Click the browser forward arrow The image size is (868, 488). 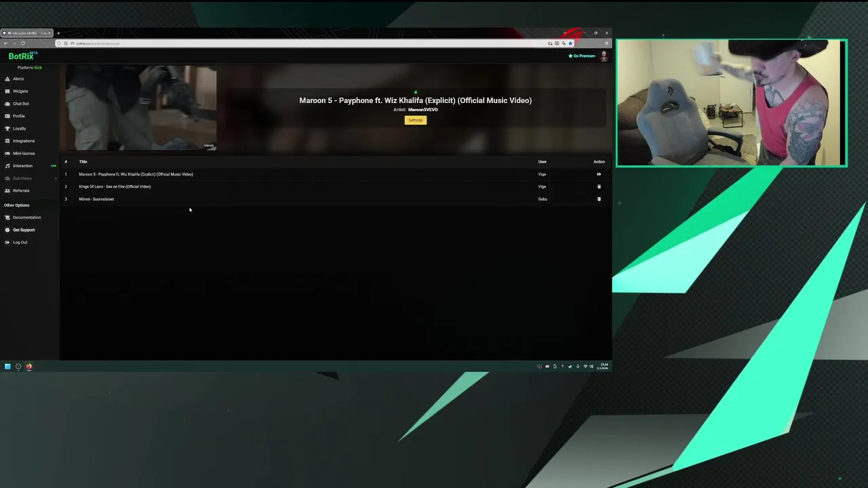[14, 43]
